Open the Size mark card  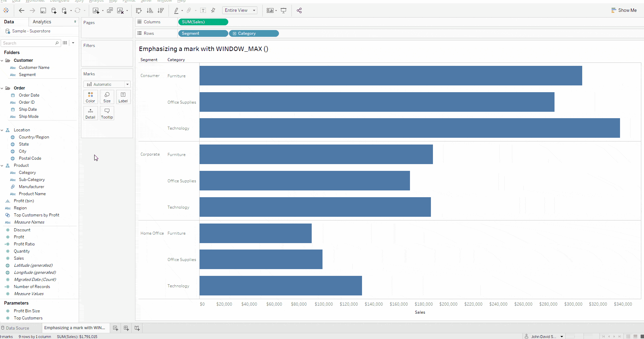click(x=107, y=97)
